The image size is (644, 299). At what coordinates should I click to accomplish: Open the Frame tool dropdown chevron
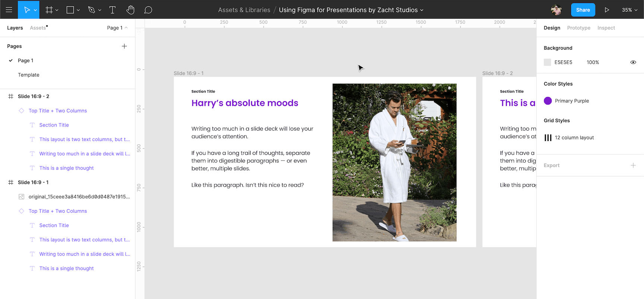pos(57,10)
